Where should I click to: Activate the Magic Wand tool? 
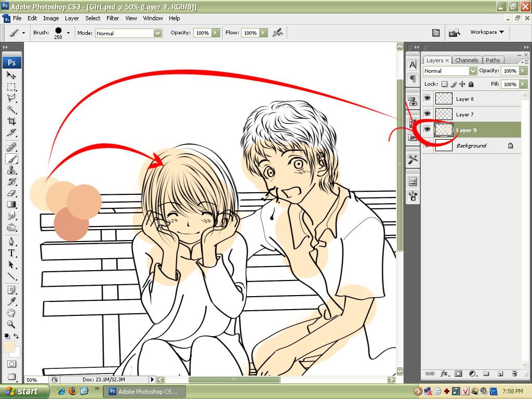11,110
